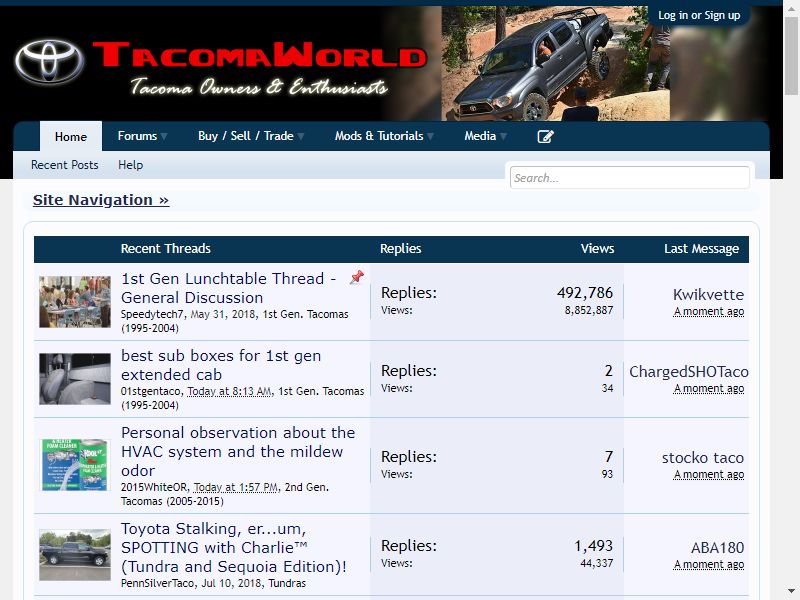Click 'A moment ago' under Kwikvette

pos(709,311)
